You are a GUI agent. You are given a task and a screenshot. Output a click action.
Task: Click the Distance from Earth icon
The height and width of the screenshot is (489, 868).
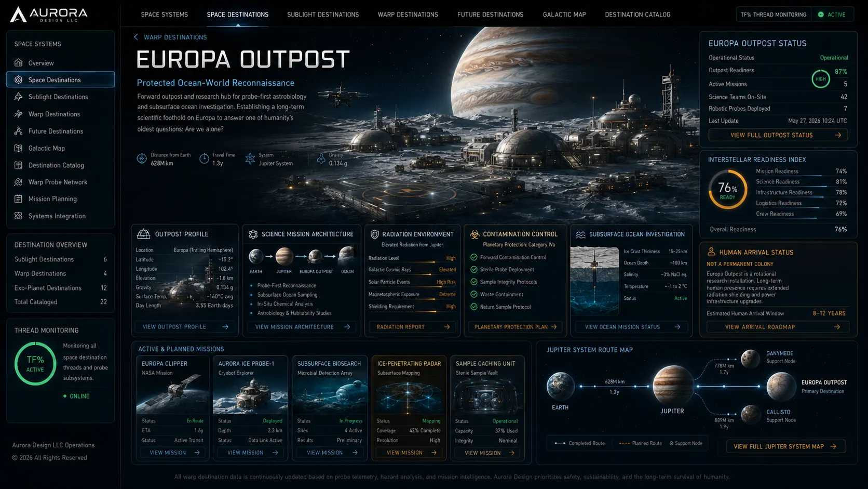pyautogui.click(x=142, y=159)
